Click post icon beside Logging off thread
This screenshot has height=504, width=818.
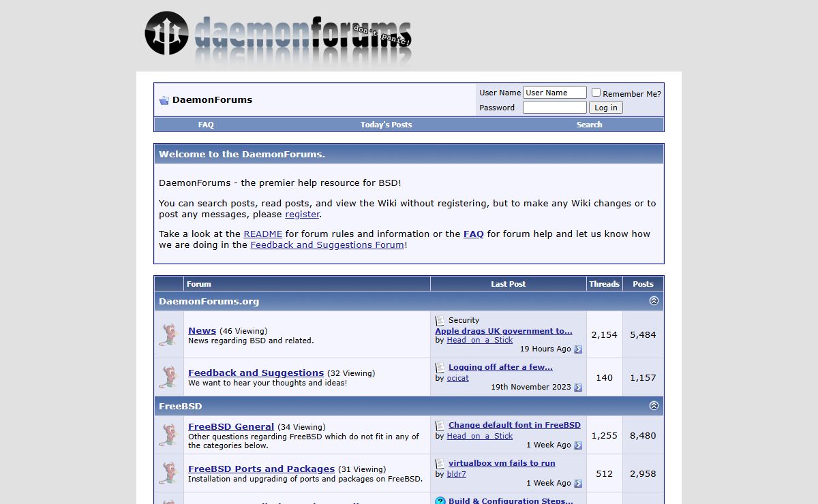440,367
